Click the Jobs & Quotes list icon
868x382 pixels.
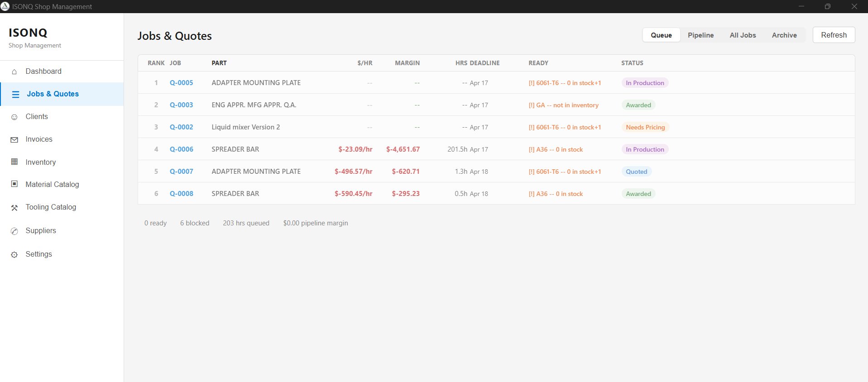coord(16,94)
